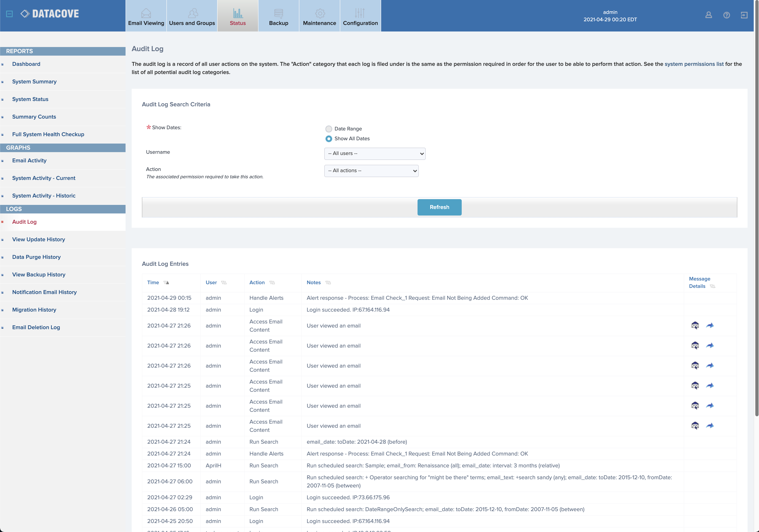The height and width of the screenshot is (532, 759).
Task: Select the Date Range radio button
Action: (329, 129)
